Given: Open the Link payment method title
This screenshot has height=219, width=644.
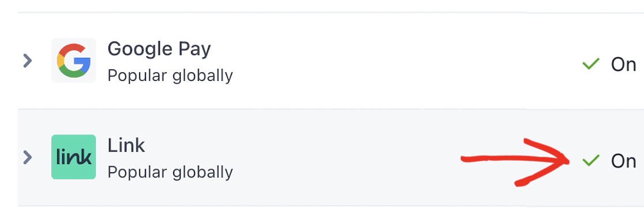Looking at the screenshot, I should pos(126,146).
